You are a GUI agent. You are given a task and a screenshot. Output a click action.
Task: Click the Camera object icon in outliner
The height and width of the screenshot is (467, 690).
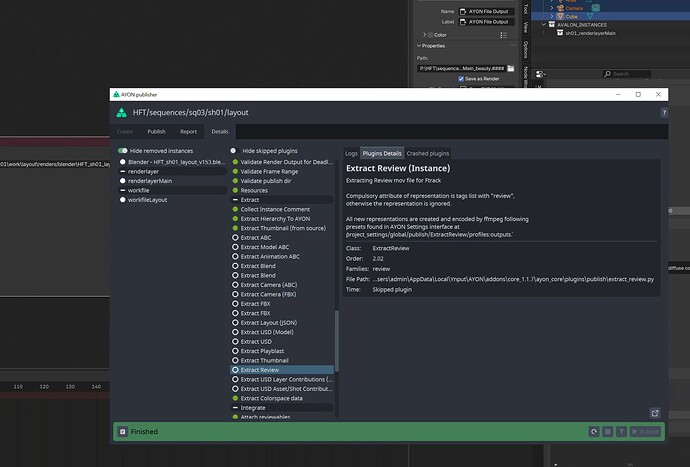pos(560,8)
